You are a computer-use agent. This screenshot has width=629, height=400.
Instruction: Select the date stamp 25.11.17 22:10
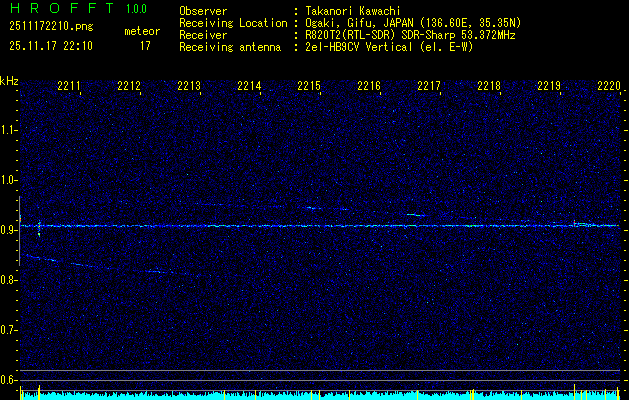click(x=51, y=46)
